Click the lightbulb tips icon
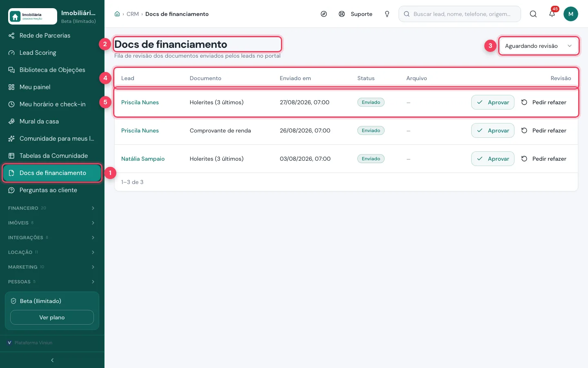This screenshot has height=368, width=588. pos(387,14)
